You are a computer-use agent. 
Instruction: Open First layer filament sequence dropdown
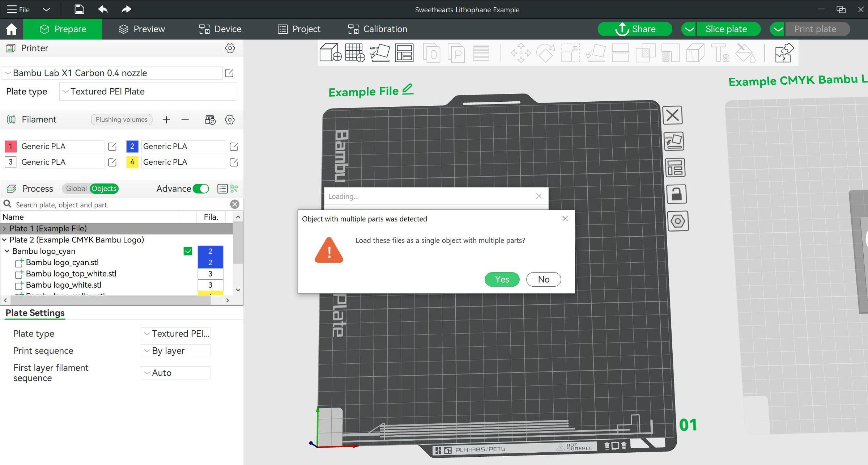coord(175,373)
